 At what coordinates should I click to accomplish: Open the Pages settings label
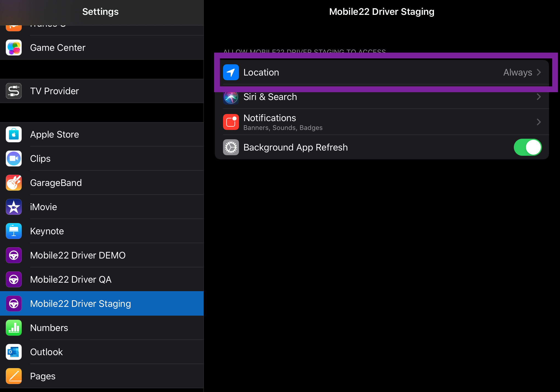click(43, 376)
